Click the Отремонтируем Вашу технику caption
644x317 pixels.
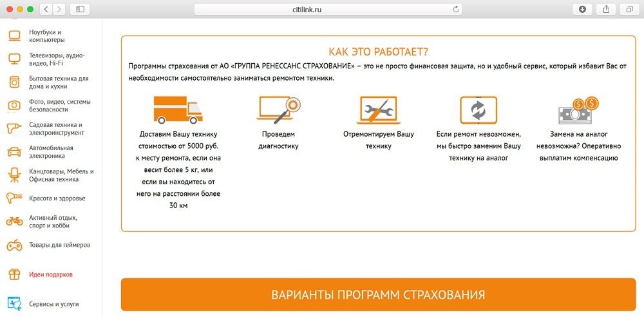click(x=378, y=140)
